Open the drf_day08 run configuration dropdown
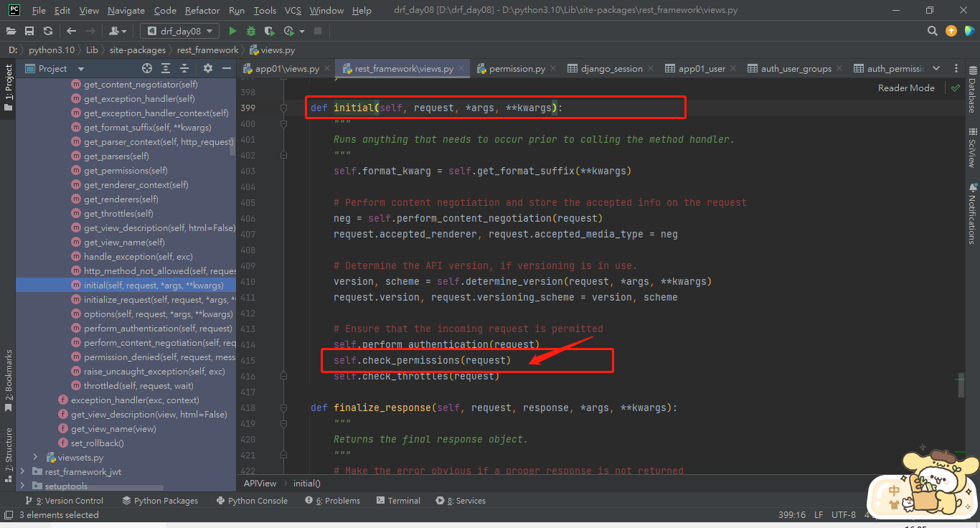This screenshot has height=528, width=980. [x=180, y=31]
